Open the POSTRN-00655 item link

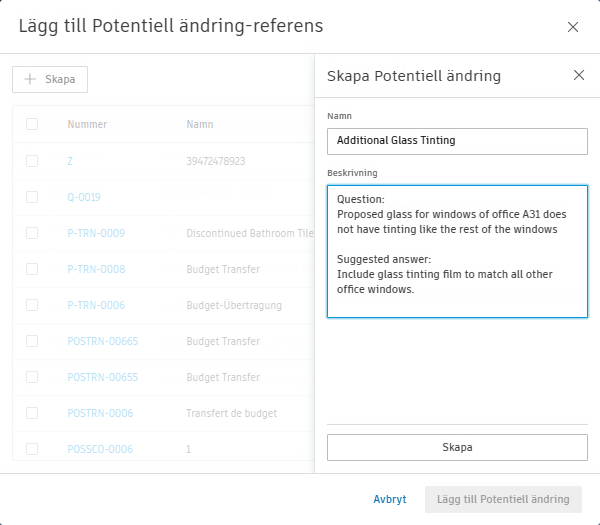102,377
